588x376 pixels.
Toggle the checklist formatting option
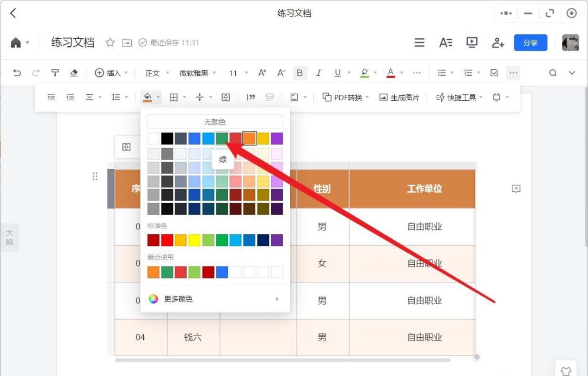click(x=494, y=72)
